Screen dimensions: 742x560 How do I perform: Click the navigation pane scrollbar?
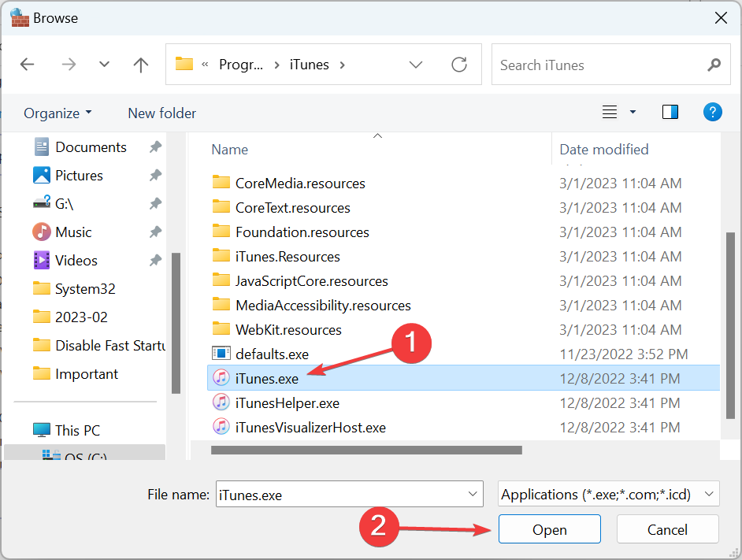pyautogui.click(x=176, y=323)
